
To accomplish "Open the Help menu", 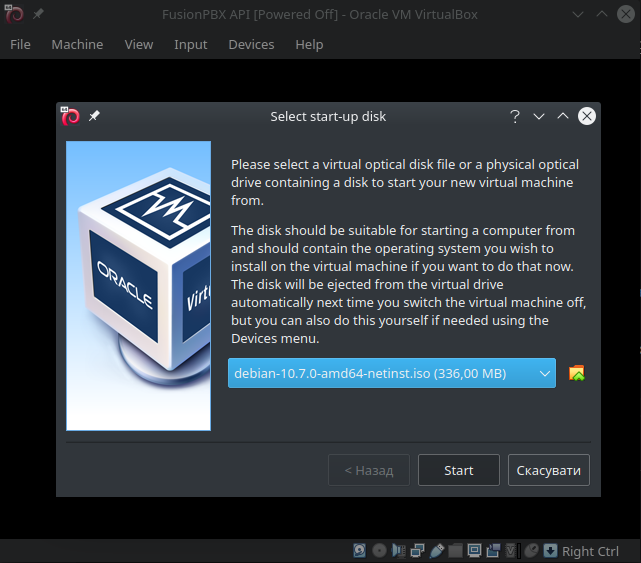I will click(x=309, y=44).
